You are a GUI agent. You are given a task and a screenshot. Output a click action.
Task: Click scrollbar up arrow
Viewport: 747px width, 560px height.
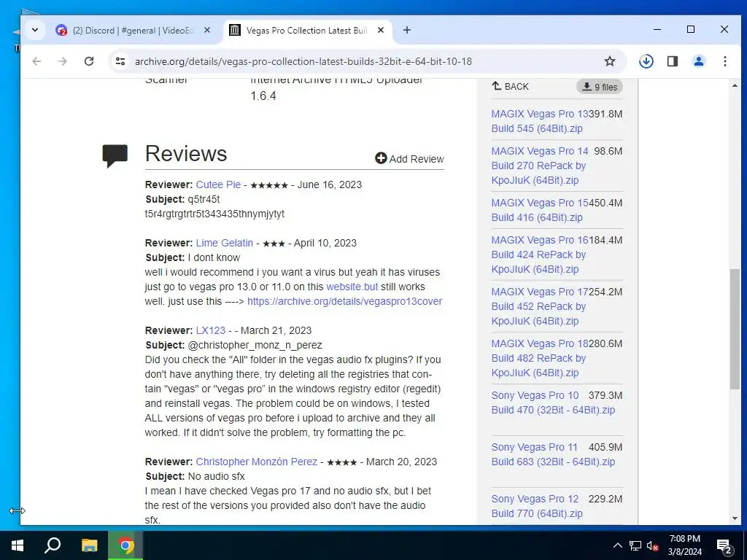click(x=735, y=86)
